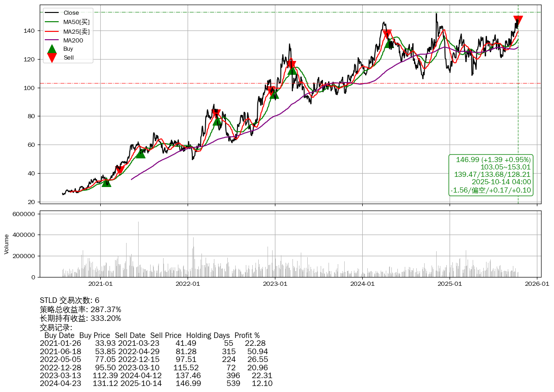Click the Sell marker near April 2024 peak
Screen dimensions: 554x392
tap(387, 34)
